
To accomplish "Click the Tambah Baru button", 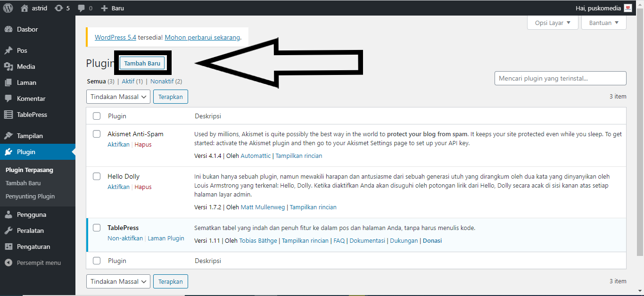I will click(x=142, y=63).
